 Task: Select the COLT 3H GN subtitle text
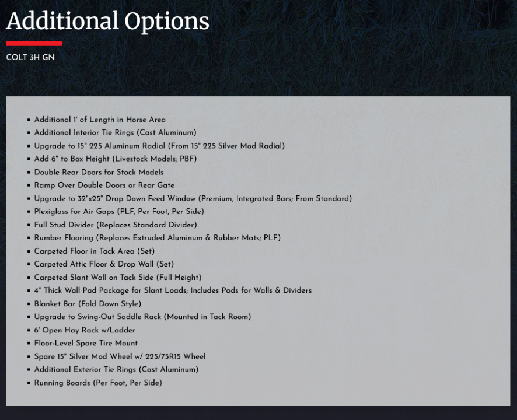(30, 57)
